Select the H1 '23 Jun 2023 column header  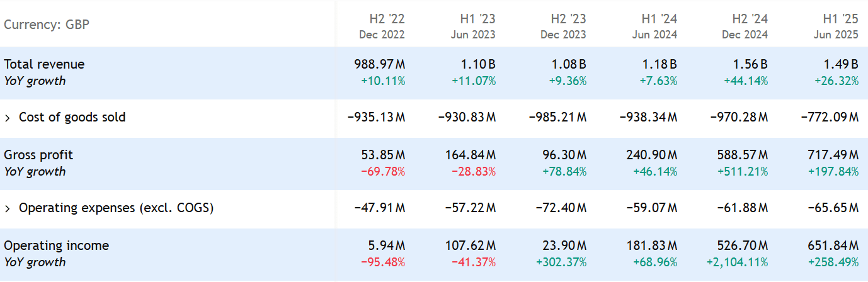pos(472,26)
